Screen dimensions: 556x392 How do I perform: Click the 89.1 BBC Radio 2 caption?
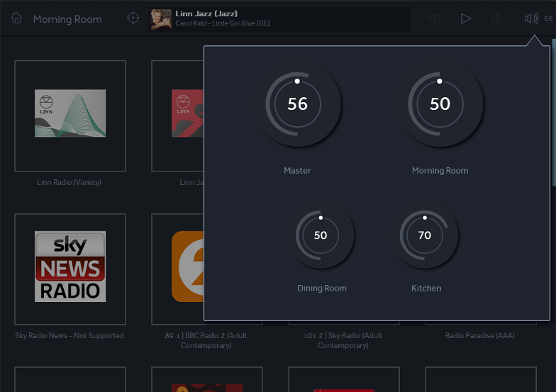(x=206, y=340)
